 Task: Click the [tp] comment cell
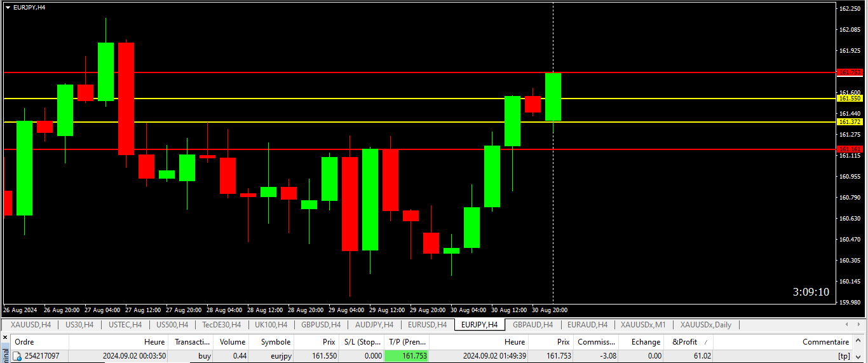844,357
